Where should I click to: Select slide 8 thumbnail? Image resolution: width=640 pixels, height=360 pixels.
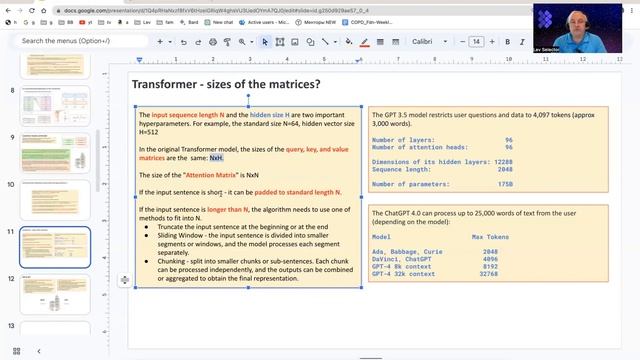click(x=55, y=106)
